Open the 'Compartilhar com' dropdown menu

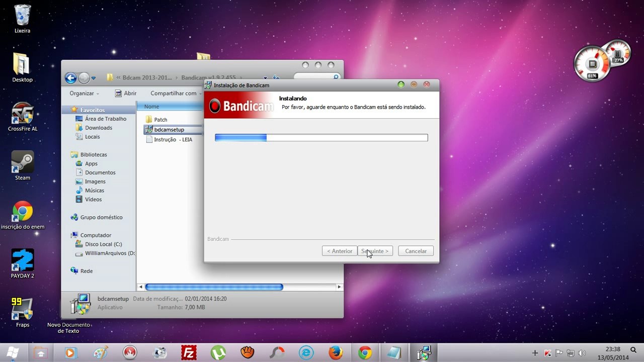[176, 93]
